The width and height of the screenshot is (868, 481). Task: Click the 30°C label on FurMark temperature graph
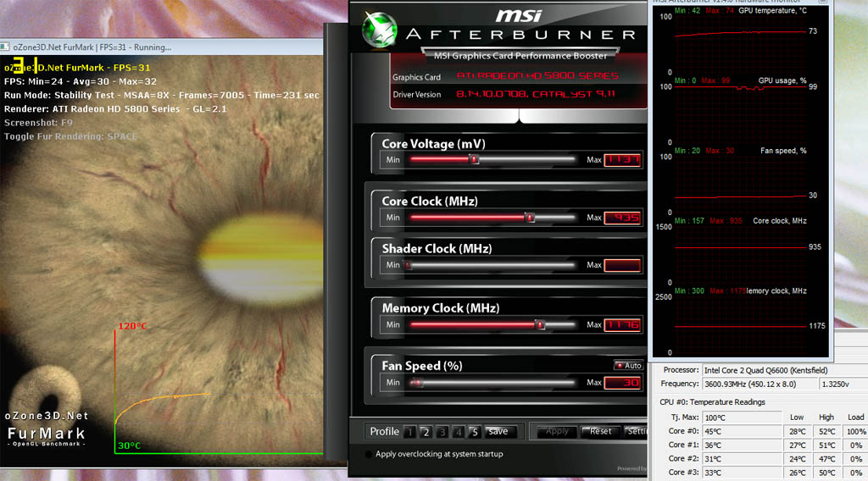[x=129, y=445]
